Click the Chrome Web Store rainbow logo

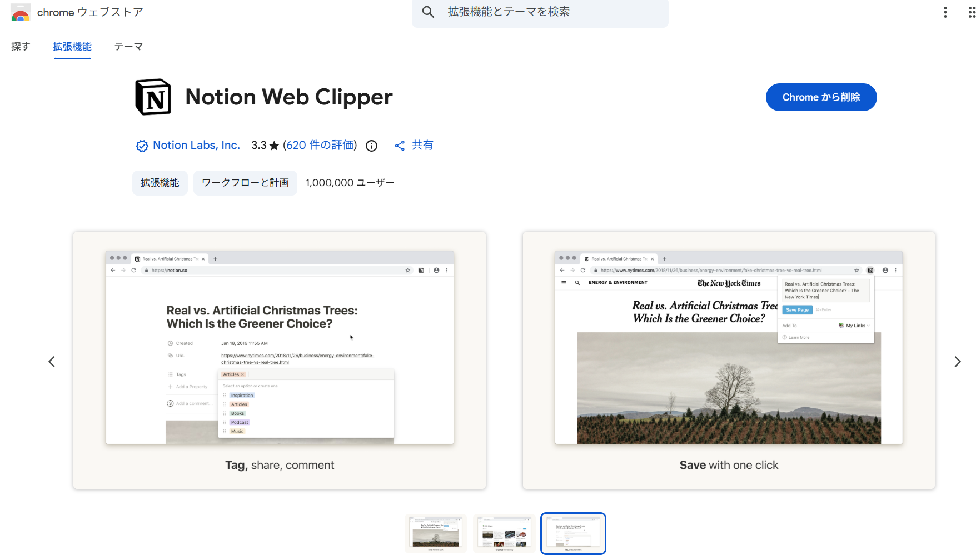click(21, 12)
